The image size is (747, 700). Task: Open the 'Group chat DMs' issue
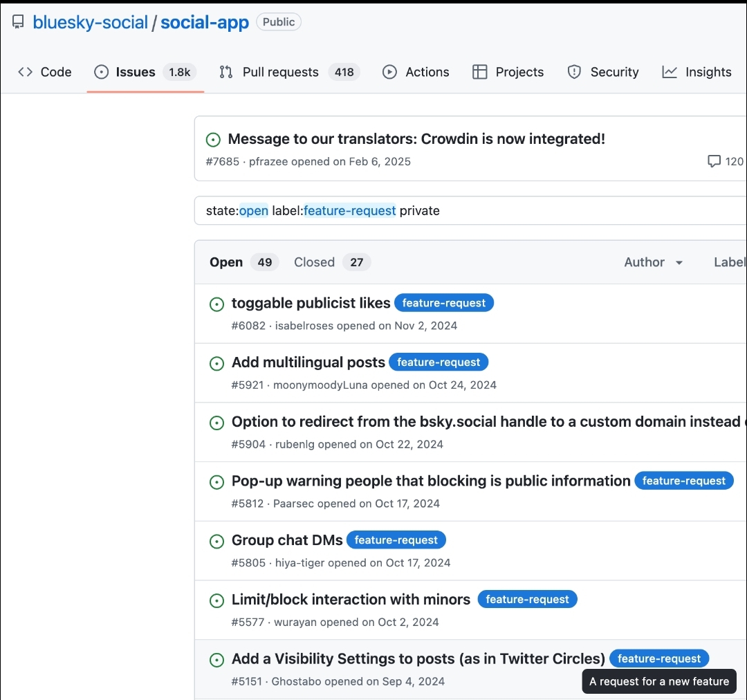(x=287, y=540)
